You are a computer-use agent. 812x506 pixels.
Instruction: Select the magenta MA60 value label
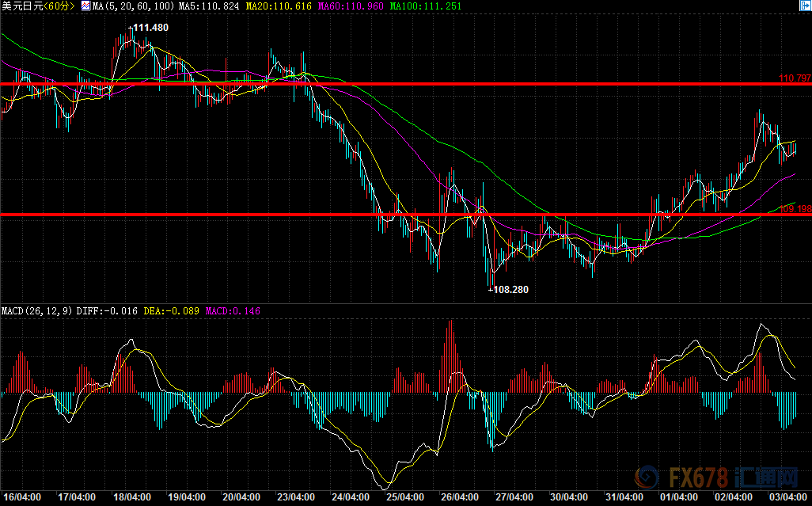tap(352, 6)
